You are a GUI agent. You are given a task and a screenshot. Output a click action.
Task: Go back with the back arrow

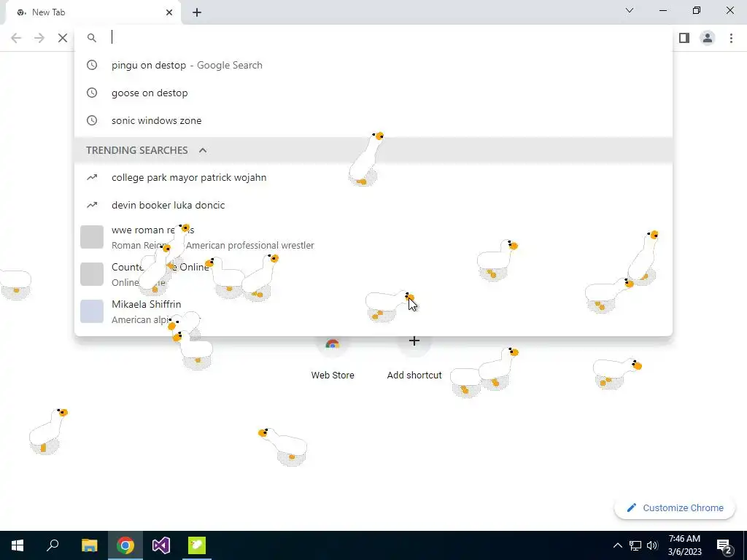tap(16, 38)
